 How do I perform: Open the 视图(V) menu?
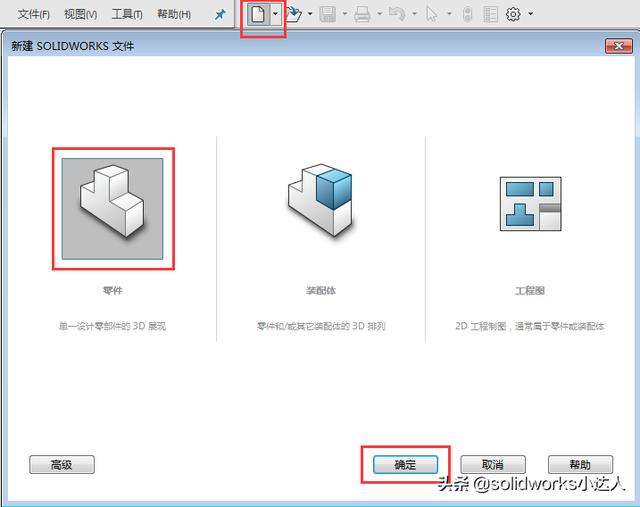[80, 15]
